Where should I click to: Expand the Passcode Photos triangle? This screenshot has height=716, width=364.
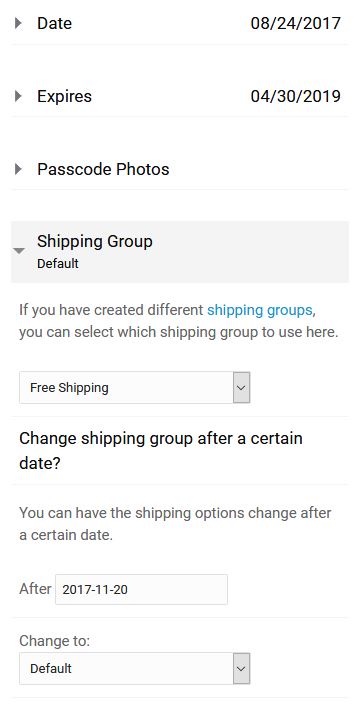(x=18, y=169)
